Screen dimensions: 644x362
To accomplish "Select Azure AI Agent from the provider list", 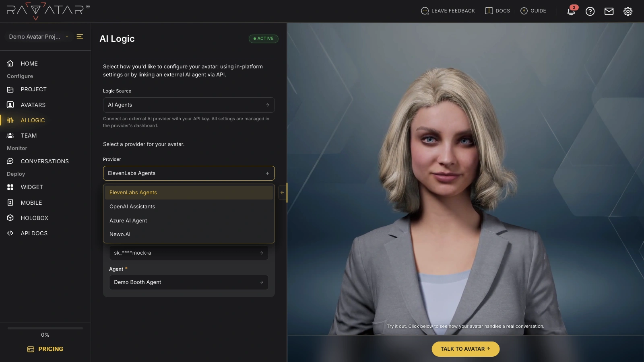I will pos(189,221).
